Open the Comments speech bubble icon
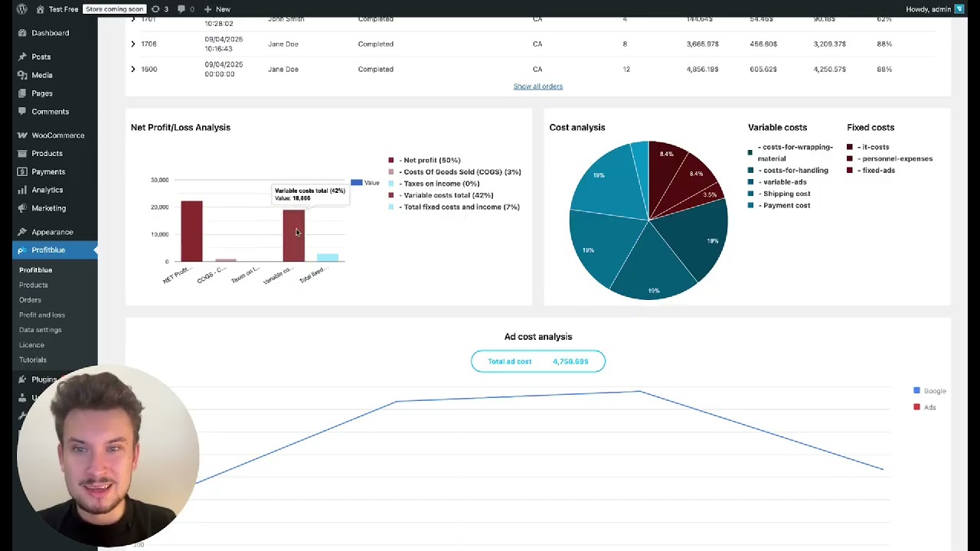This screenshot has width=980, height=551. [x=24, y=112]
